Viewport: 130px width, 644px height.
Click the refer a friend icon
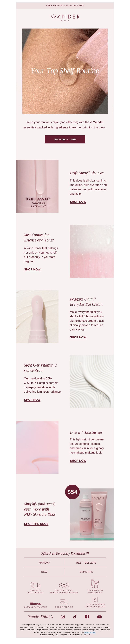[64, 586]
